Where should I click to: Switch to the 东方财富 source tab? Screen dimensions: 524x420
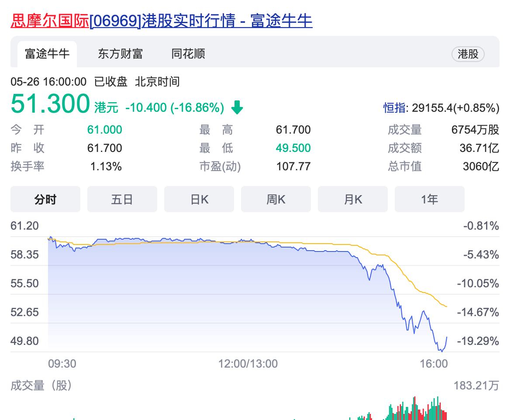click(120, 54)
